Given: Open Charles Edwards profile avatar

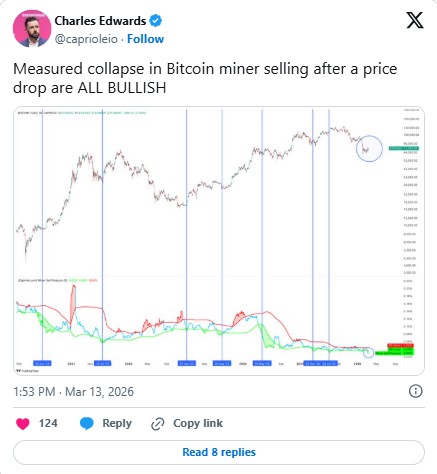Looking at the screenshot, I should click(x=32, y=29).
